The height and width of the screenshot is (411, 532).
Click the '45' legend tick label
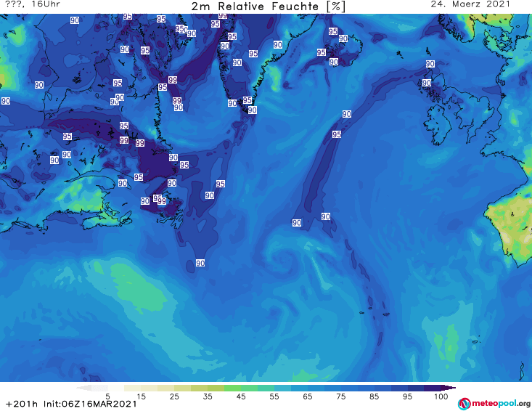tap(241, 396)
